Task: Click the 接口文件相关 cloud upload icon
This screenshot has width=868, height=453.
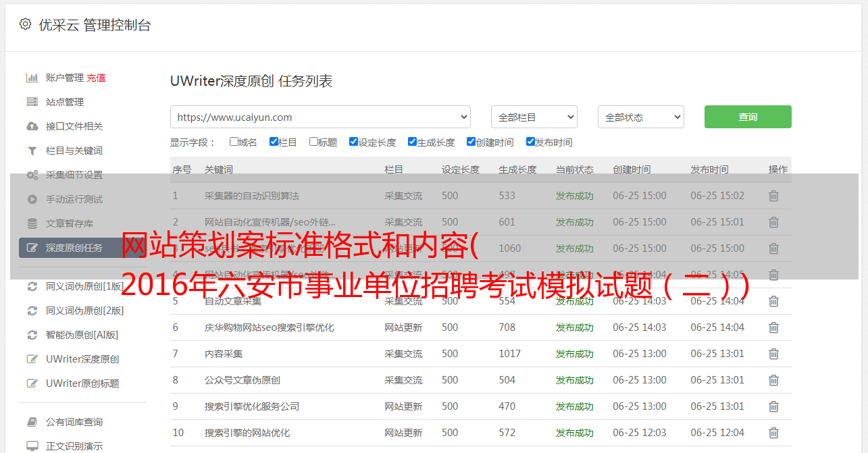Action: click(32, 126)
